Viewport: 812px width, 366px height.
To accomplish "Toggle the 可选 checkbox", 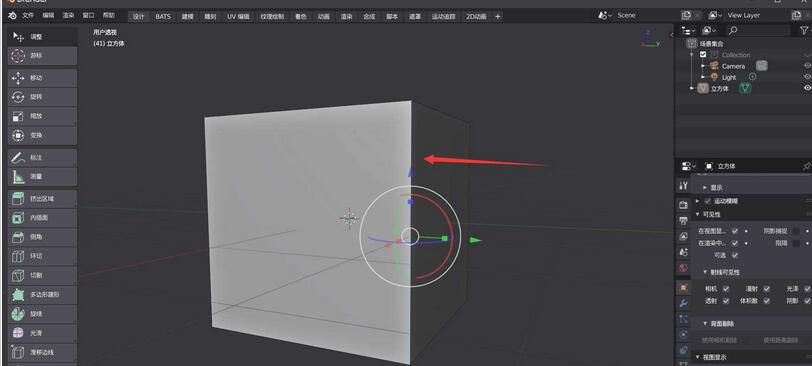I will 735,255.
